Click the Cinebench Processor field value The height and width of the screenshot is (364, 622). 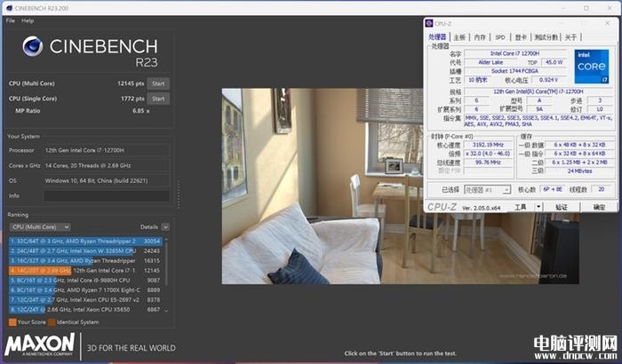click(x=107, y=151)
